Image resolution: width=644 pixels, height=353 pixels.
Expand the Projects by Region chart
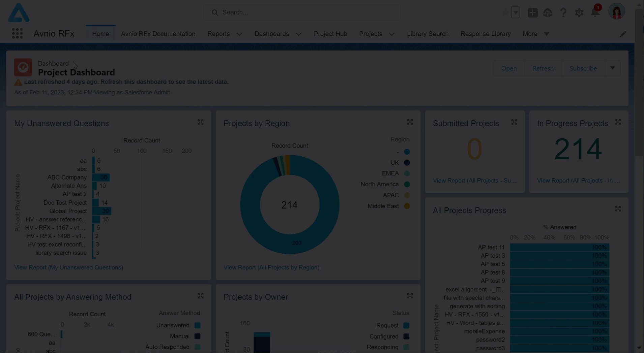[410, 122]
